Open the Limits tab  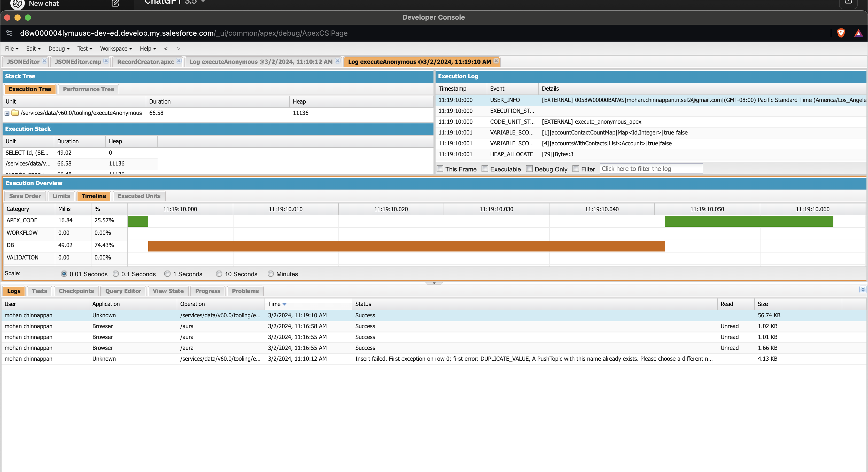pos(61,196)
